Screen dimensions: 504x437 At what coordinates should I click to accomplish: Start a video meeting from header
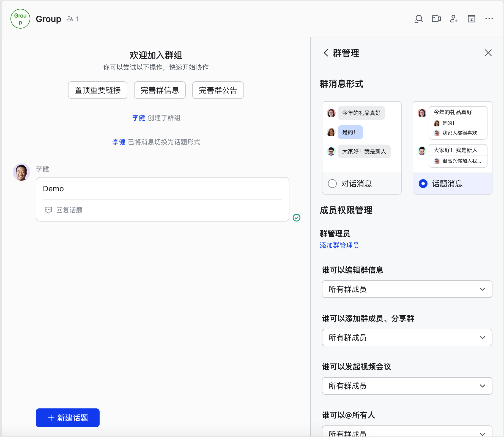click(436, 19)
